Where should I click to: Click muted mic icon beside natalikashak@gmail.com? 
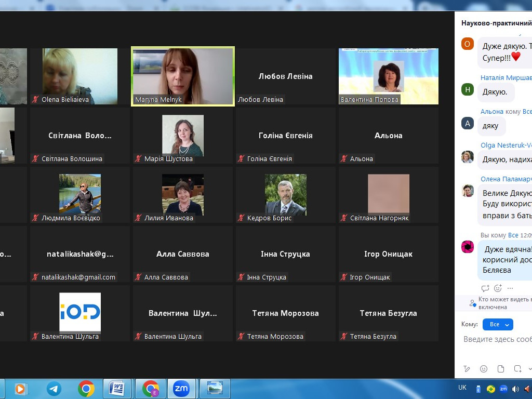pos(35,277)
